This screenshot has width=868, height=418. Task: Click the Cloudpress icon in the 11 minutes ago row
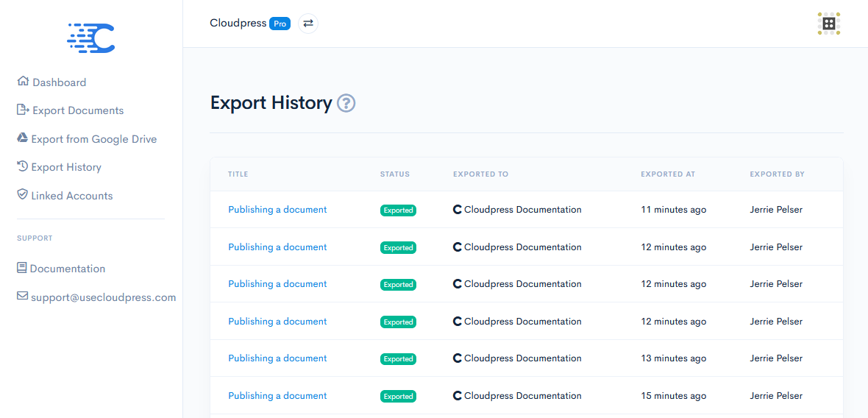pos(458,210)
